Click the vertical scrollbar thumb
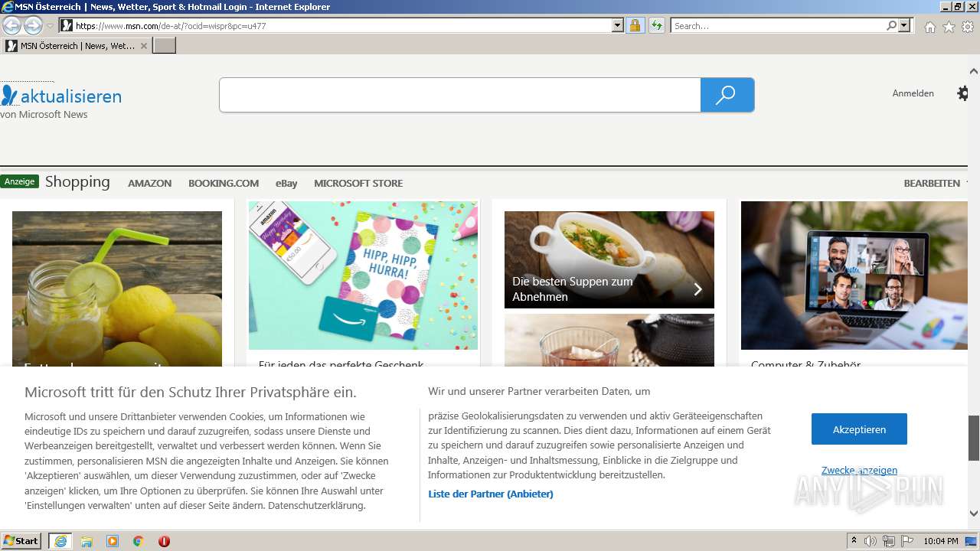 [974, 438]
